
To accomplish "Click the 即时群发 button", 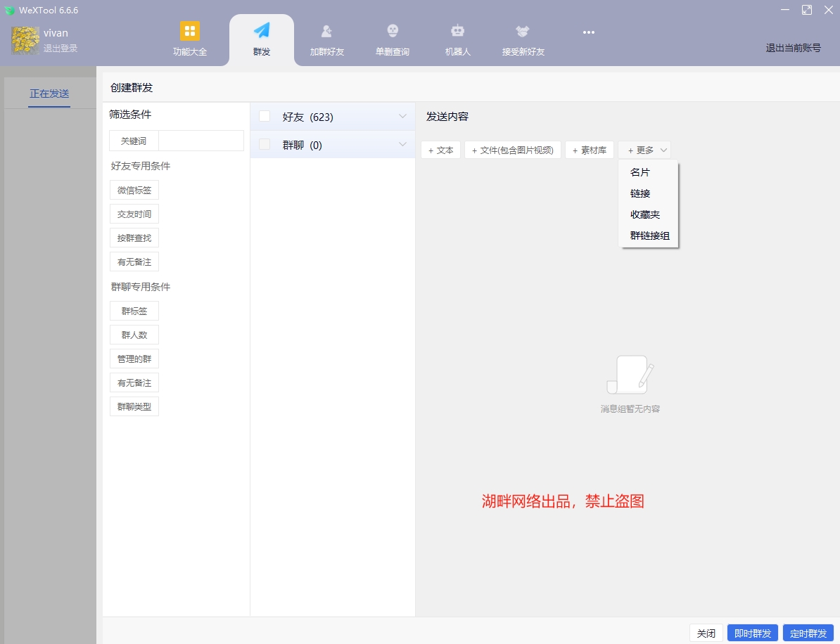I will click(753, 633).
